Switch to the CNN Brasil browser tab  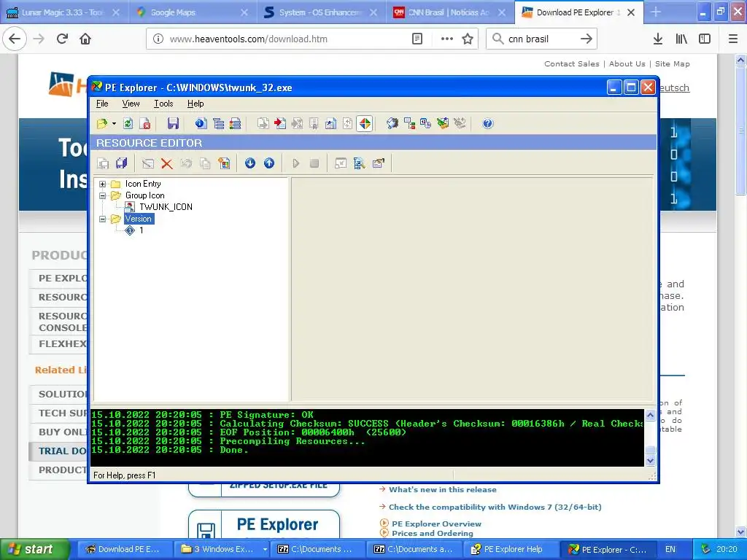click(449, 12)
